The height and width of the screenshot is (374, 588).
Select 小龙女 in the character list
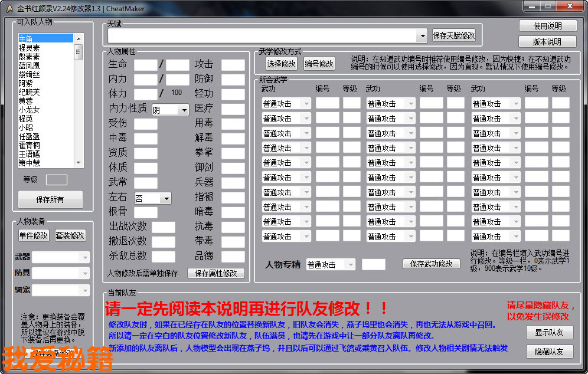(30, 110)
